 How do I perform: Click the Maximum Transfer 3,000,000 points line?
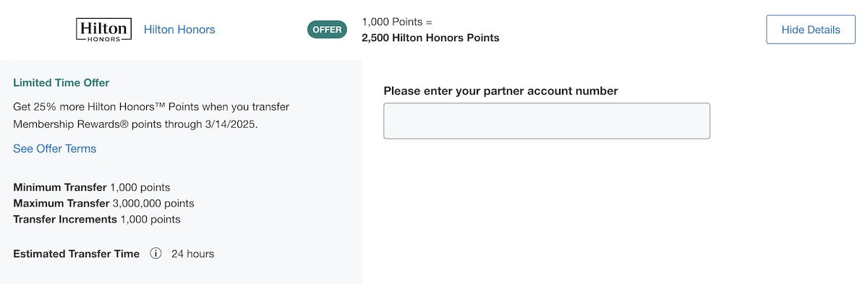103,204
